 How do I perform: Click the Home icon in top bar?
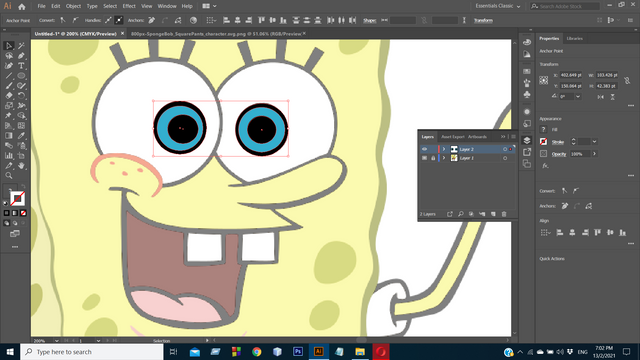tap(22, 7)
